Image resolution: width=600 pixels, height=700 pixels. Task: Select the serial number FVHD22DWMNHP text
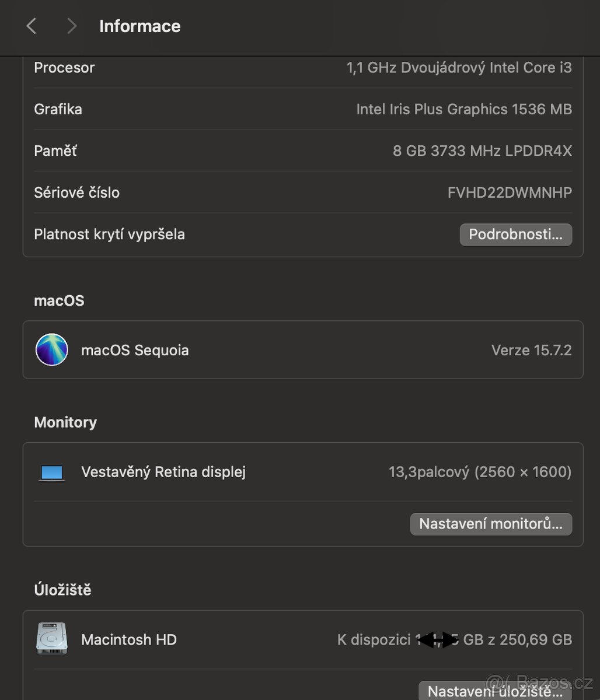[x=510, y=192]
